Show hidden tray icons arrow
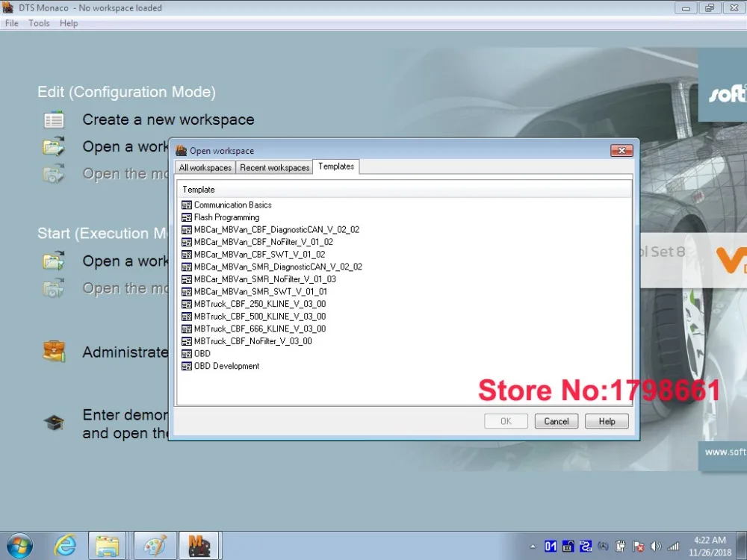The width and height of the screenshot is (747, 560). (533, 547)
